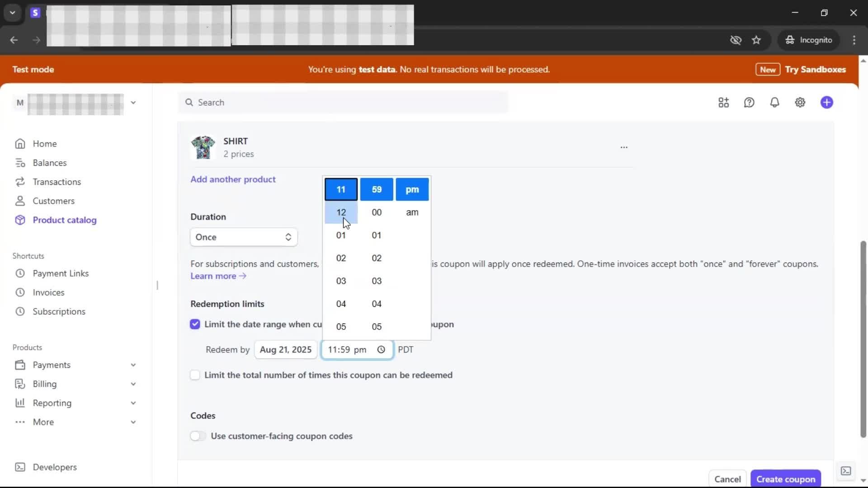Enable limit total redemptions checkbox

pyautogui.click(x=195, y=375)
